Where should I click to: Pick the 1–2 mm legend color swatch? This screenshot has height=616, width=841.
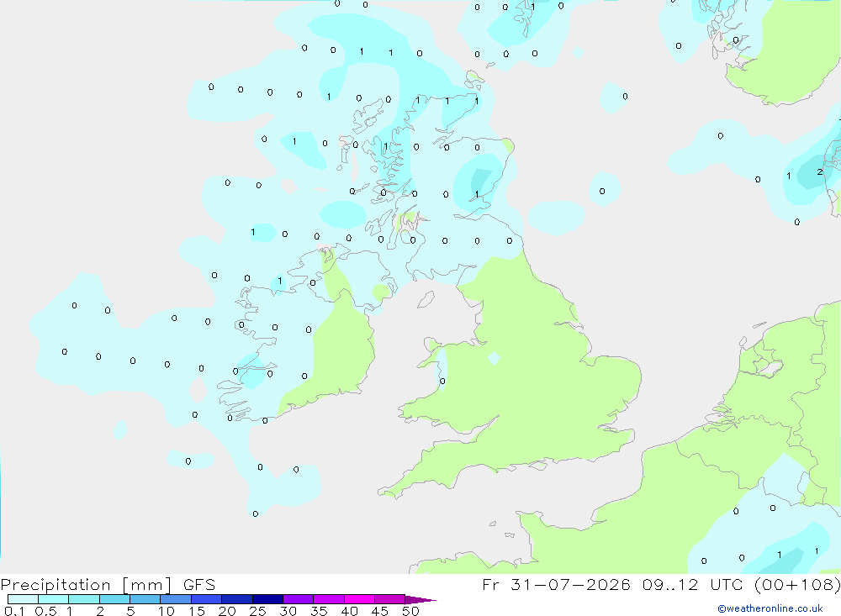click(83, 599)
